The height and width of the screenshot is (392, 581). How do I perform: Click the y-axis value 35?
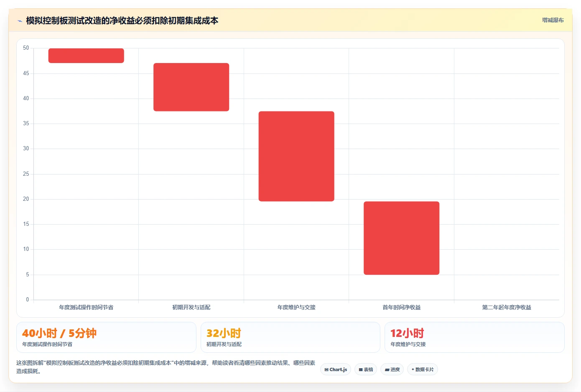point(26,124)
